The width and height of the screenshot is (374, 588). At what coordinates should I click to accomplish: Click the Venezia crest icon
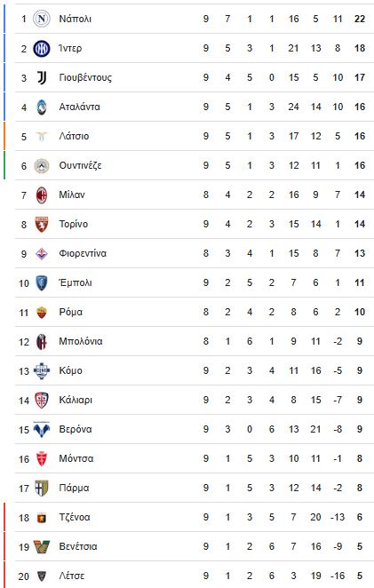[42, 547]
